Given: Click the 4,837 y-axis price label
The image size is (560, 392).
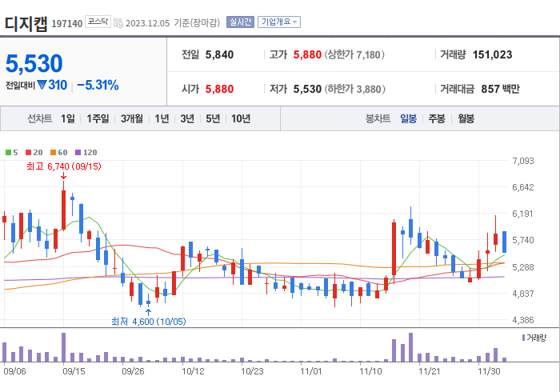Looking at the screenshot, I should 523,294.
